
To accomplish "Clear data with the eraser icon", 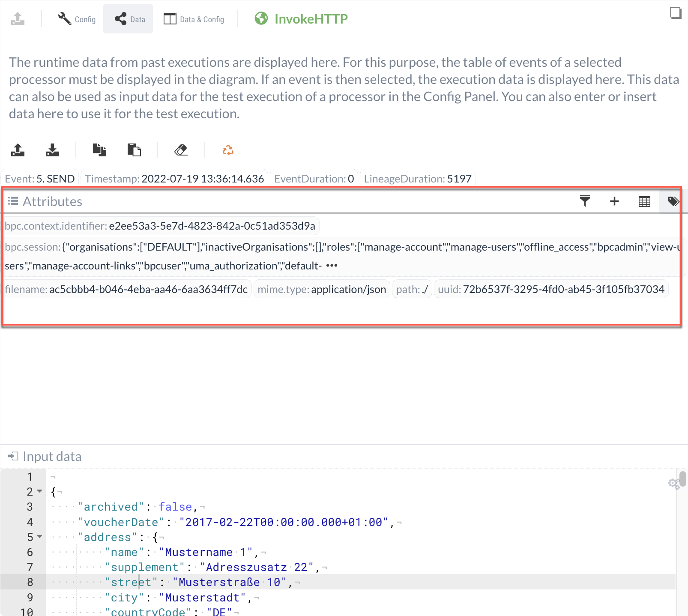I will 181,150.
